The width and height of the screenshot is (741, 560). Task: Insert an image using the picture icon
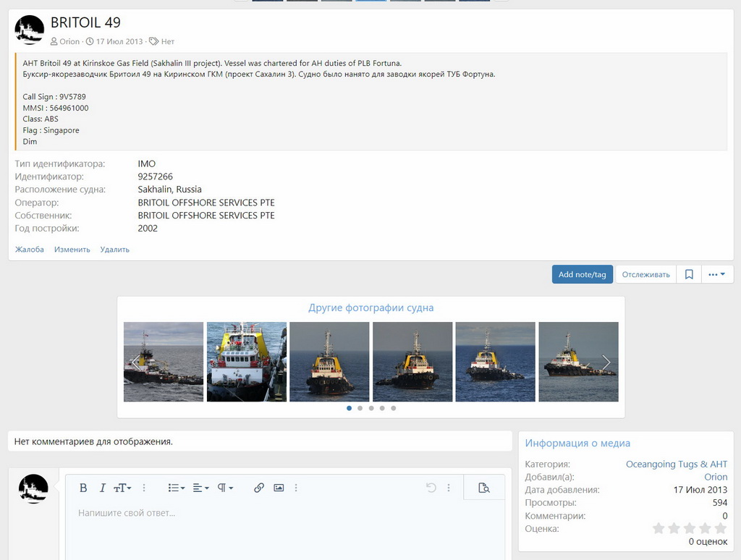279,488
